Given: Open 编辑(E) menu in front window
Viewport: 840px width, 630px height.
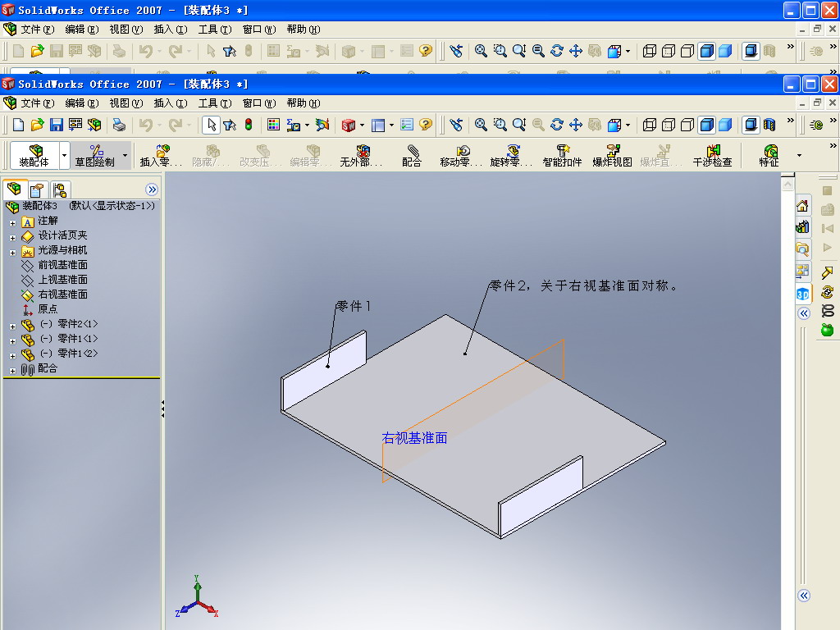Looking at the screenshot, I should point(82,103).
